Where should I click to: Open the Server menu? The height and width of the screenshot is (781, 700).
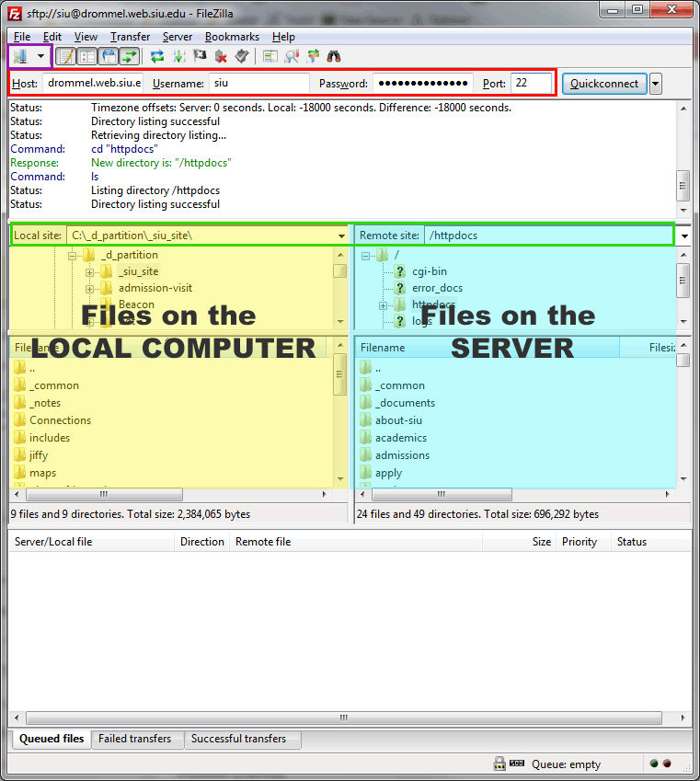click(x=178, y=37)
